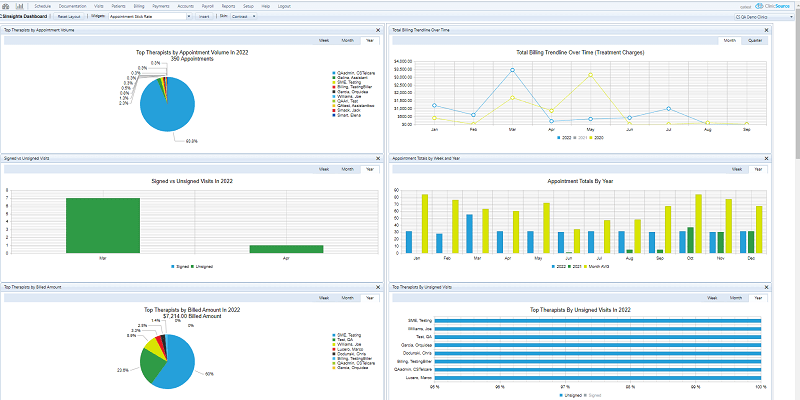Close the Top Therapists By Unsigned Visits widget
Image resolution: width=800 pixels, height=400 pixels.
point(766,287)
